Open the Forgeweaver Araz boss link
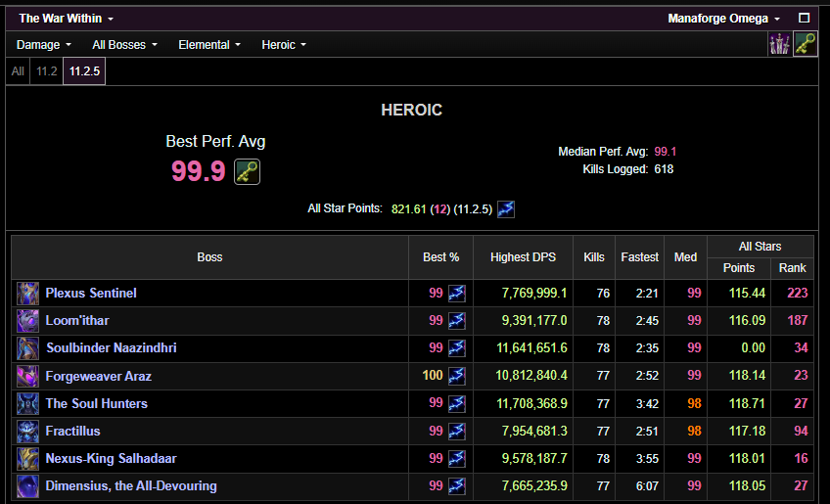This screenshot has height=504, width=830. pos(99,376)
